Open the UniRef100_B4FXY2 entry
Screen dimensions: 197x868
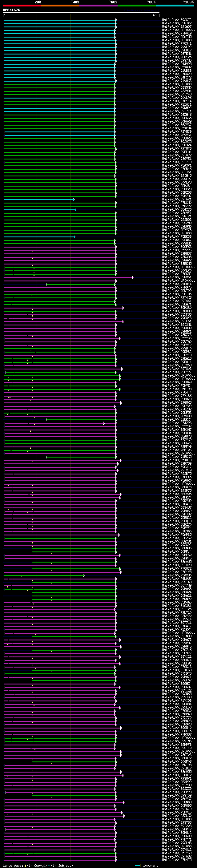tap(177, 78)
